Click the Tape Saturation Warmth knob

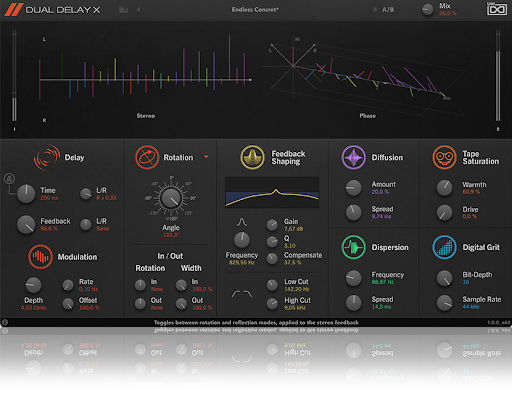(444, 188)
